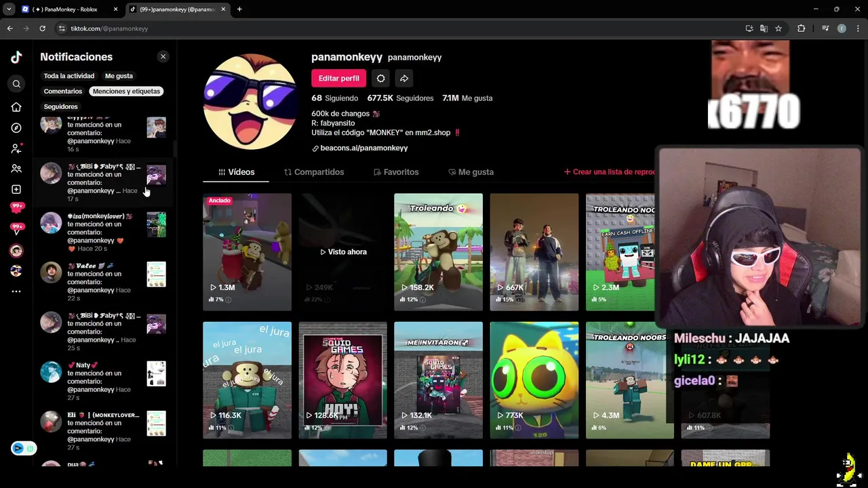Open the pinned video with 1.3M views
Image resolution: width=868 pixels, height=488 pixels.
click(x=247, y=252)
